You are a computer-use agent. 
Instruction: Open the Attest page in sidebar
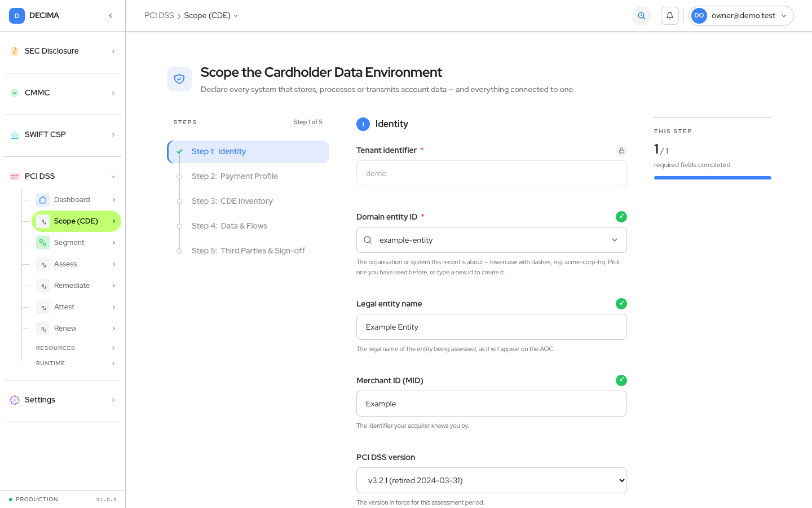pos(76,307)
